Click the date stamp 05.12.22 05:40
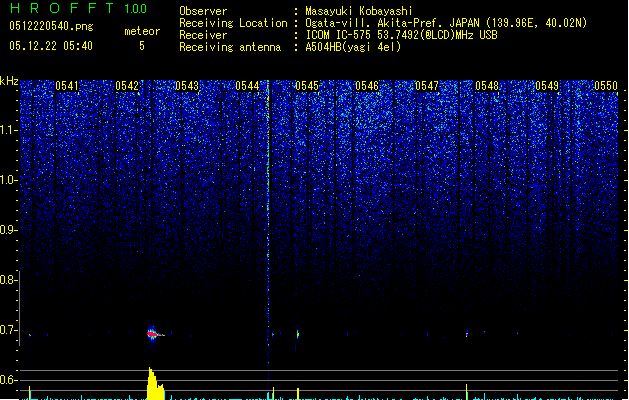 pos(51,46)
